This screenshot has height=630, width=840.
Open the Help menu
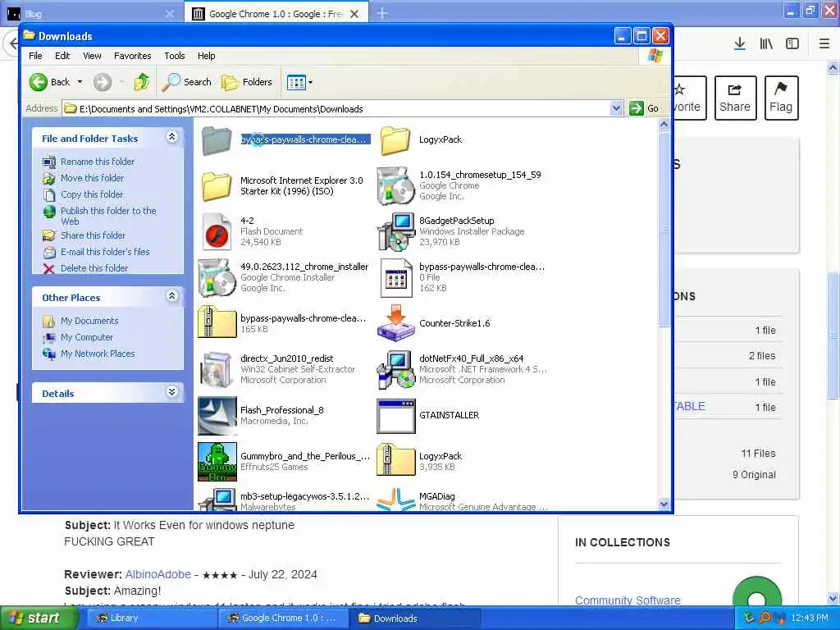(x=206, y=56)
